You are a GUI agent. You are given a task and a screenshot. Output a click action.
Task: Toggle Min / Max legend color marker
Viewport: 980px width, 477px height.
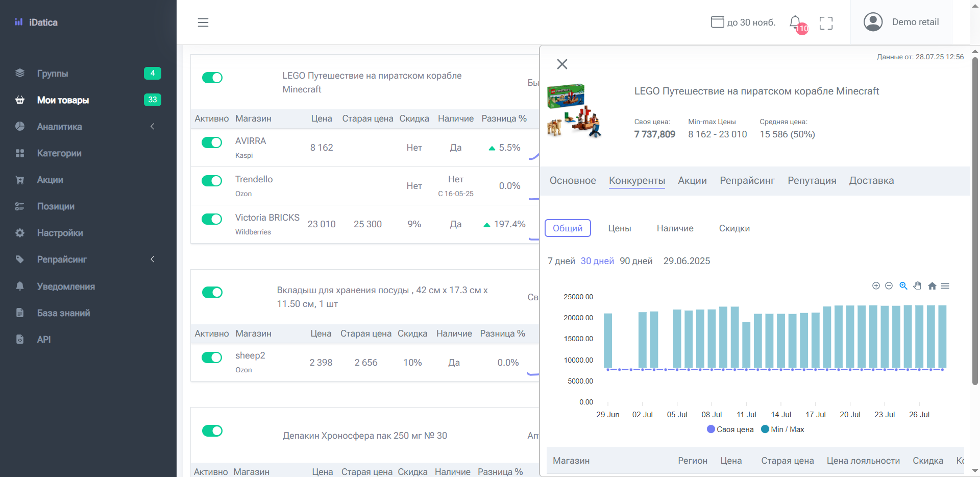pos(765,430)
